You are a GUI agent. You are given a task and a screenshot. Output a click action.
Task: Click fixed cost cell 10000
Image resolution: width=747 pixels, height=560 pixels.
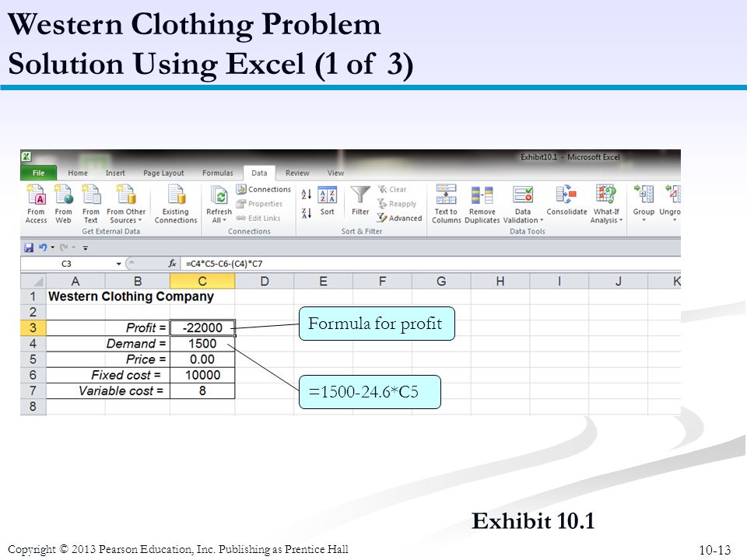click(202, 375)
